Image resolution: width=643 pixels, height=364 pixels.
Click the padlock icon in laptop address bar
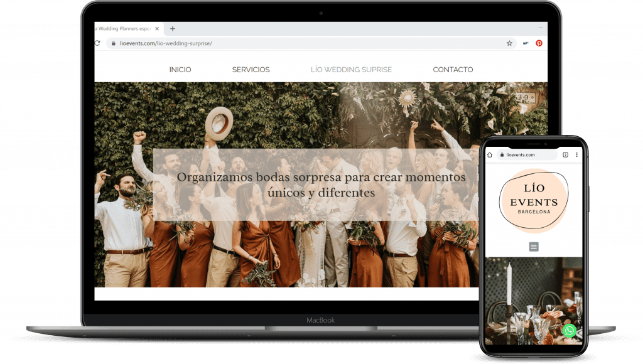click(114, 43)
